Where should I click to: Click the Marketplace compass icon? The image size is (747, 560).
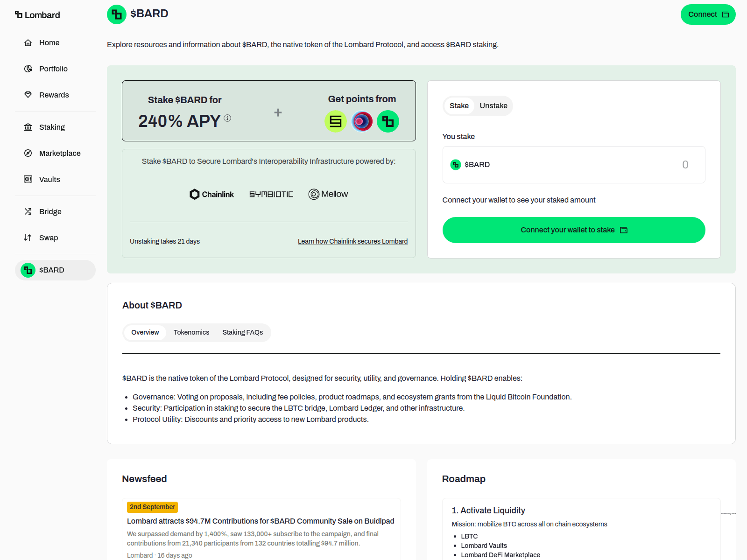[x=28, y=153]
